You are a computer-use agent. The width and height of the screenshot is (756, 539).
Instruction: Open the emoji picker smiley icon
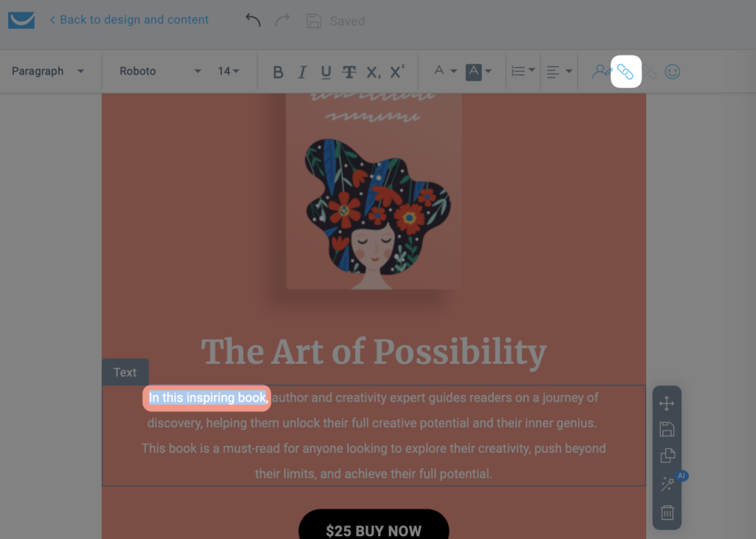point(672,72)
